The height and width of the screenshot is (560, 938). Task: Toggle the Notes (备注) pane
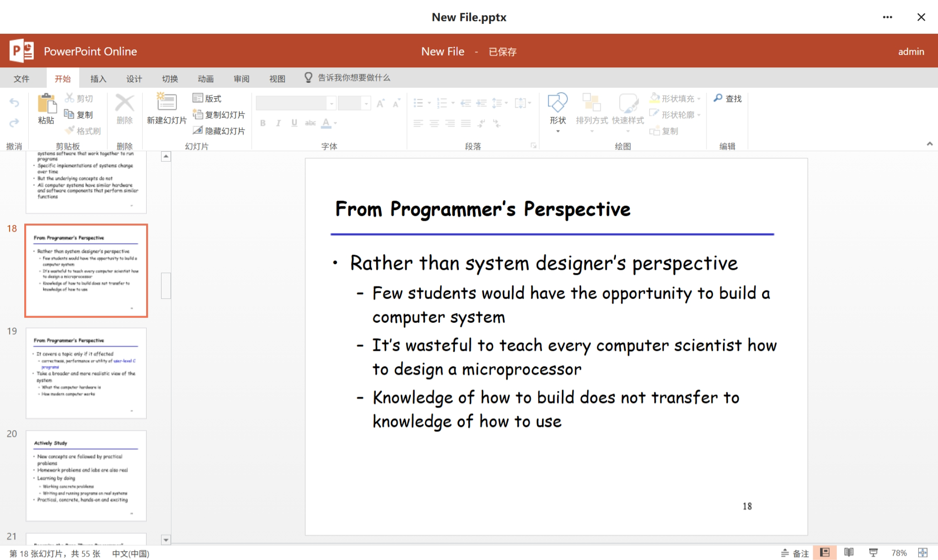[x=795, y=553]
